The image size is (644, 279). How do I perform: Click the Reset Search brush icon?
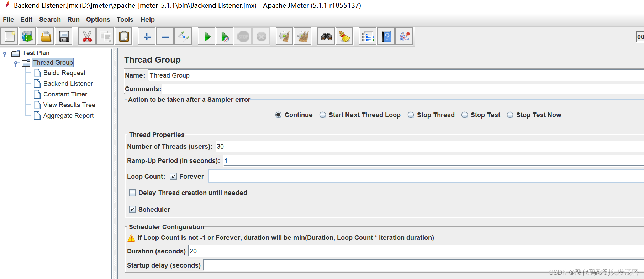[x=344, y=36]
